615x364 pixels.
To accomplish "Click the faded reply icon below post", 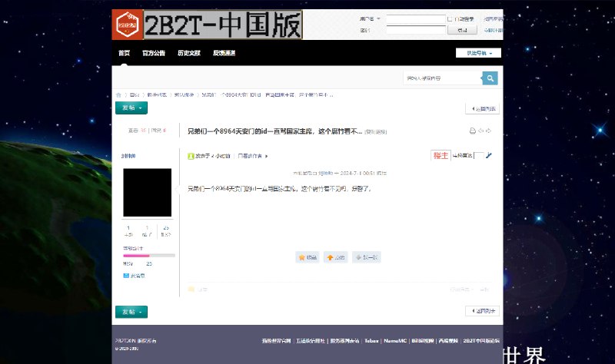I will [191, 290].
